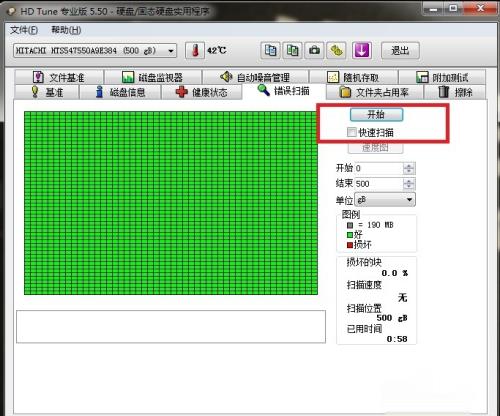
Task: Save screenshot with camera icon
Action: coord(314,51)
